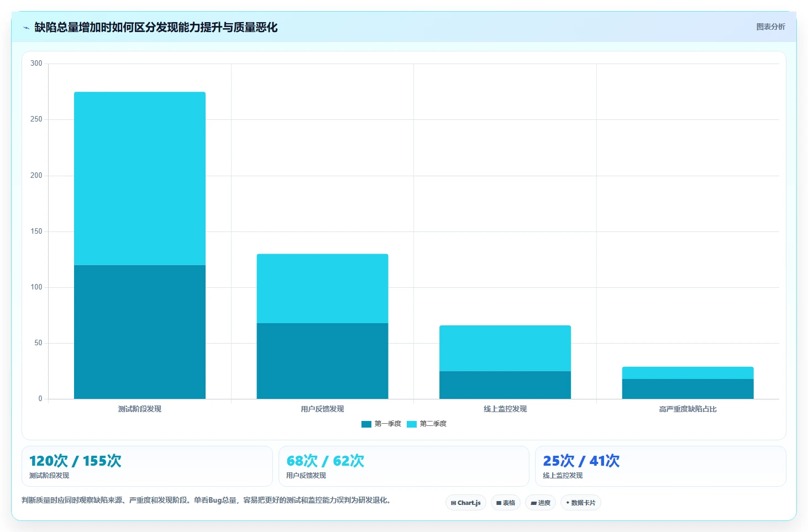
Task: Click the 线上监控发现 x-axis label
Action: coord(505,409)
